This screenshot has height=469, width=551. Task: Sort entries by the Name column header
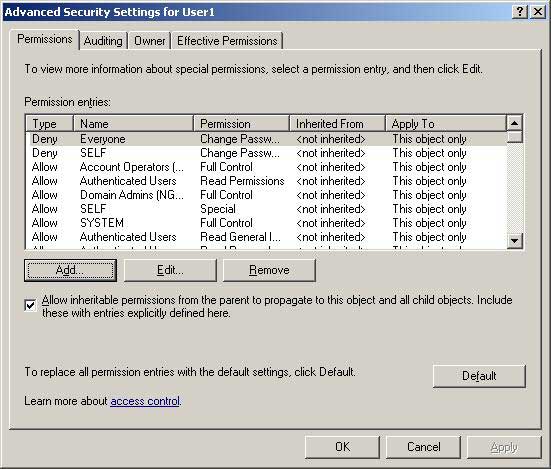[x=133, y=124]
